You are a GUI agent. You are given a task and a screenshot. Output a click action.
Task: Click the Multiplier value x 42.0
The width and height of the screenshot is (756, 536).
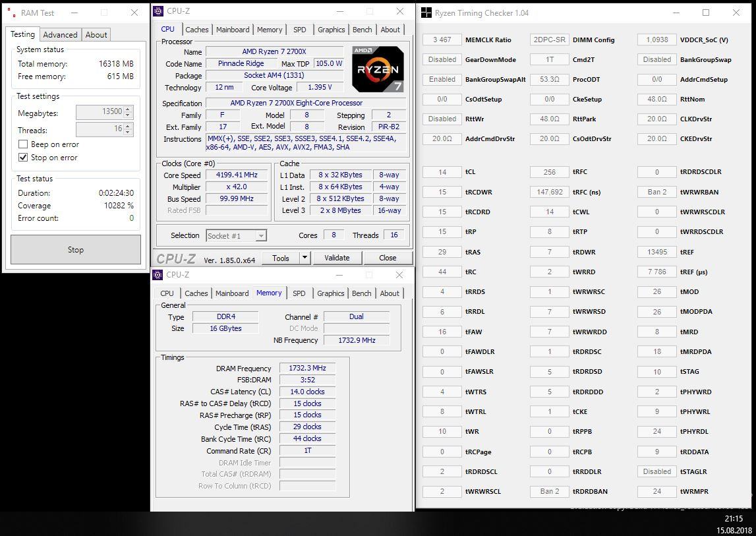237,187
